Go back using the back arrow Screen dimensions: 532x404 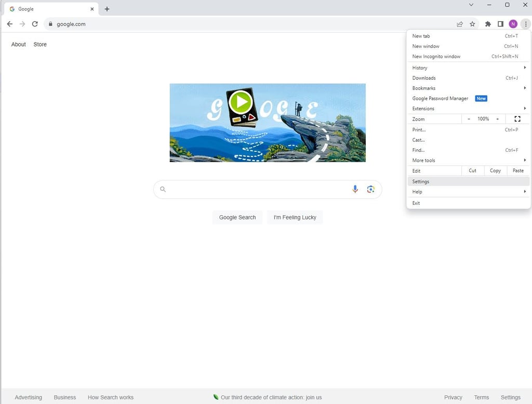point(10,24)
